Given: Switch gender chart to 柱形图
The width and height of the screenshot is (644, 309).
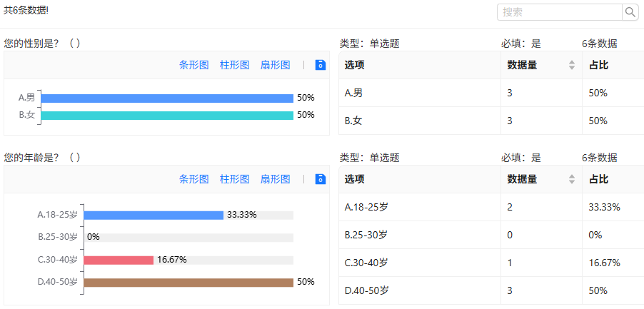Looking at the screenshot, I should point(234,65).
